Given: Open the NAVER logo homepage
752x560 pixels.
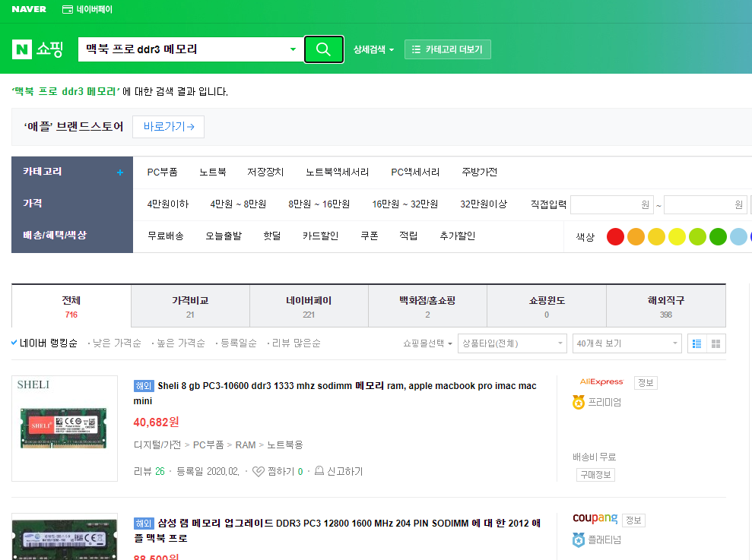Looking at the screenshot, I should [x=29, y=9].
